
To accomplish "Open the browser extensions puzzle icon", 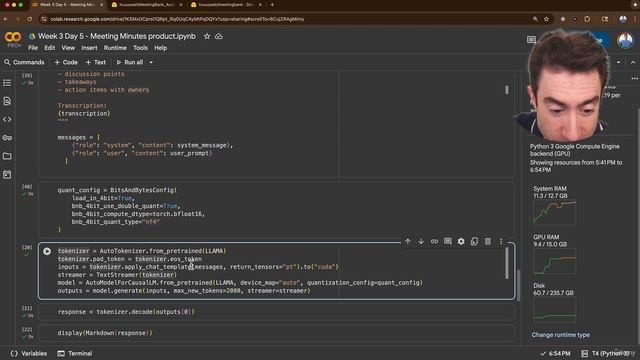I will pyautogui.click(x=587, y=19).
